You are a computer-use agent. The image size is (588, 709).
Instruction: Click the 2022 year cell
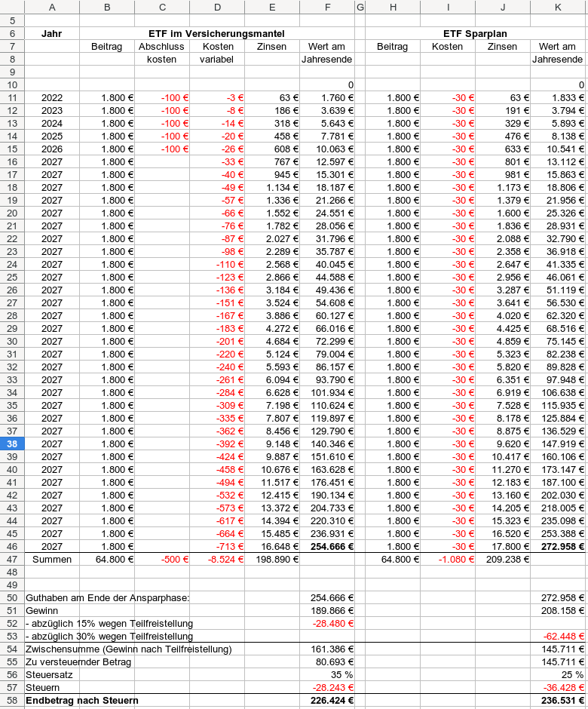coord(52,97)
